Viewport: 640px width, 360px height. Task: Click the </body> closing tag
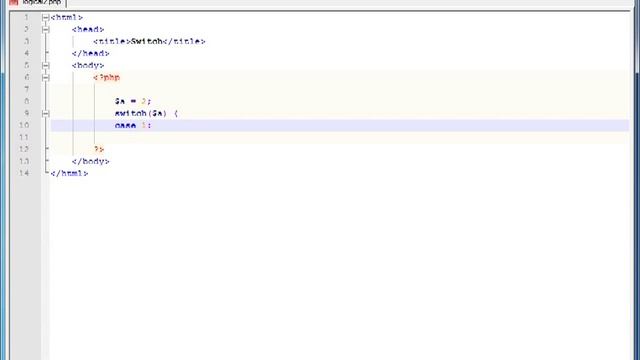[91, 161]
